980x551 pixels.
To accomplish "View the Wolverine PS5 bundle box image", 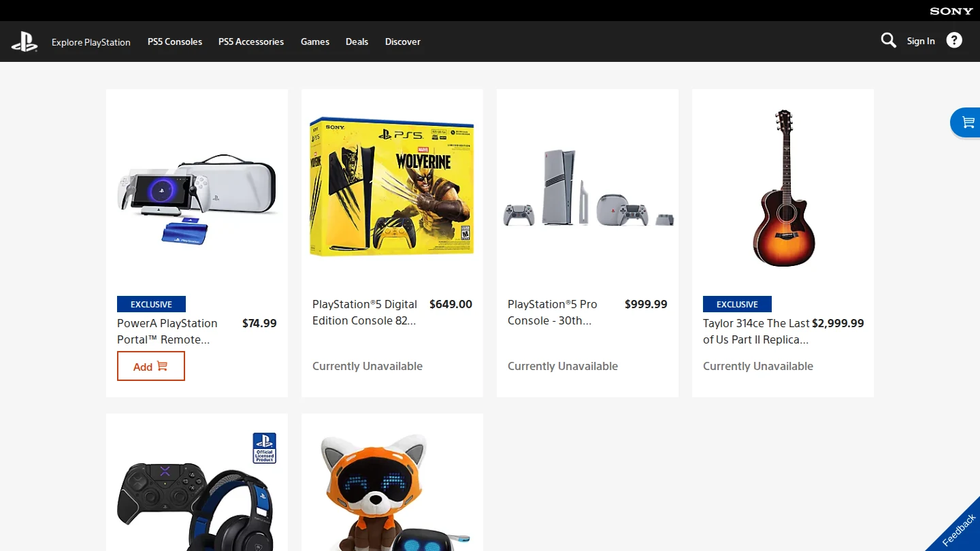I will click(392, 187).
